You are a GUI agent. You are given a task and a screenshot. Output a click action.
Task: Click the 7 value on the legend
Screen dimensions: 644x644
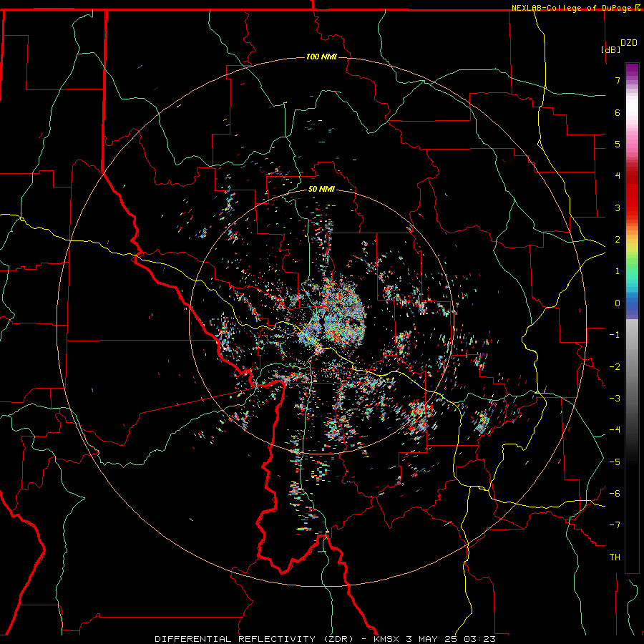[618, 80]
